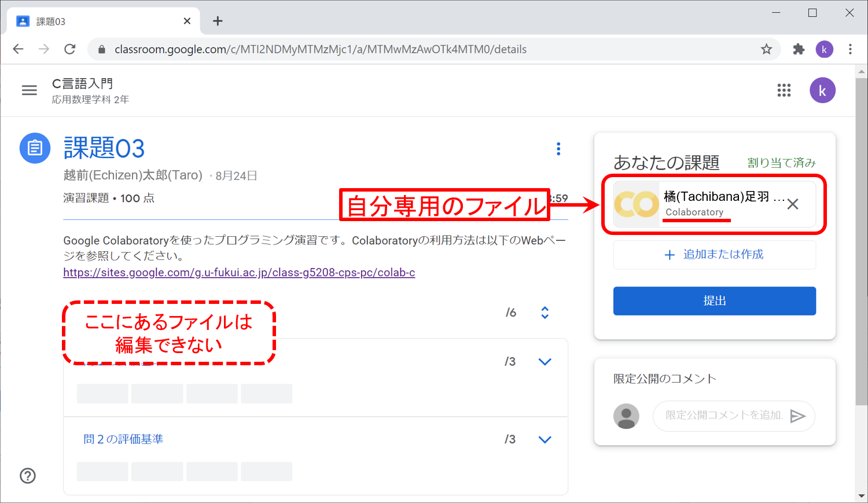Click 限定公開のコメント heading
The width and height of the screenshot is (868, 503).
(x=665, y=379)
